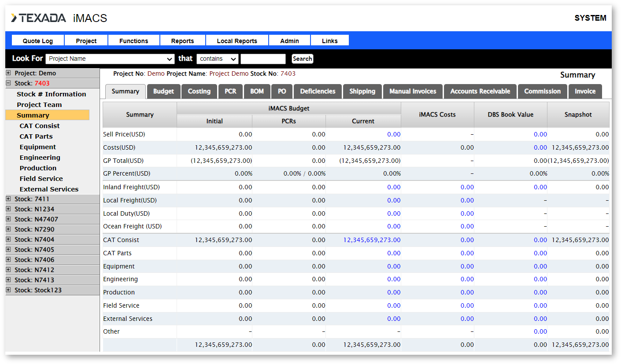Screen dimensions: 621x364
Task: Open the Project menu
Action: coord(86,40)
